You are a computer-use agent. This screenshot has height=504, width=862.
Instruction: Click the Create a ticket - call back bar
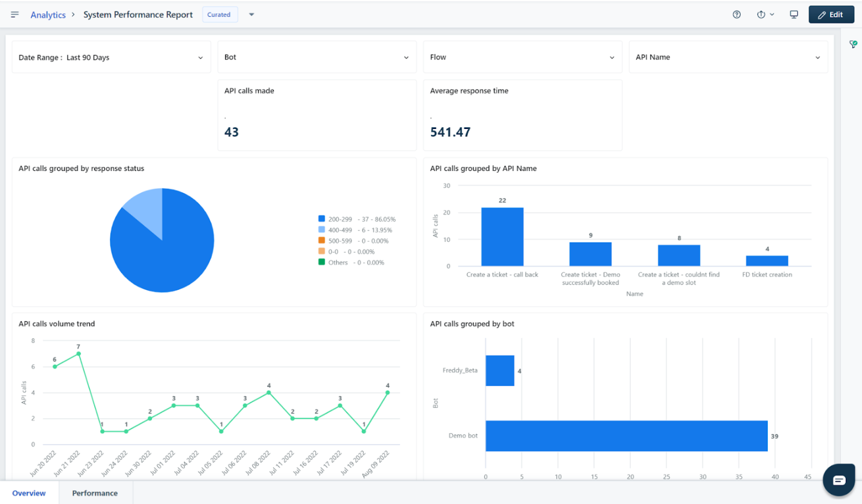tap(502, 237)
